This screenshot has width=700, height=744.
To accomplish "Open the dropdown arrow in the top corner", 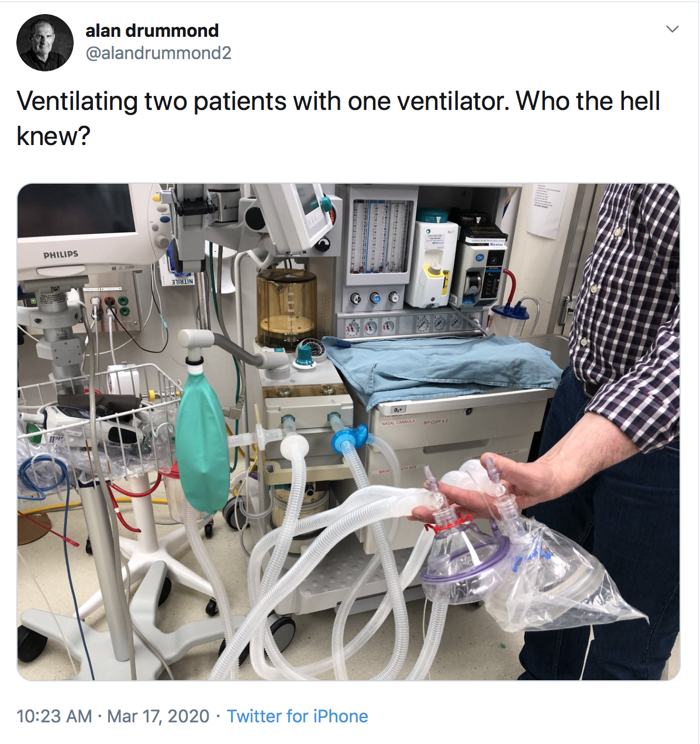I will tap(671, 28).
